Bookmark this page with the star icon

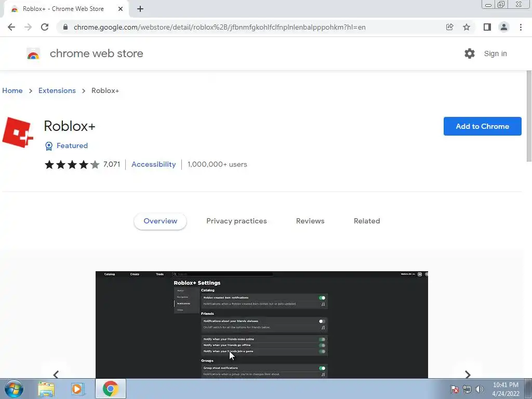(467, 27)
